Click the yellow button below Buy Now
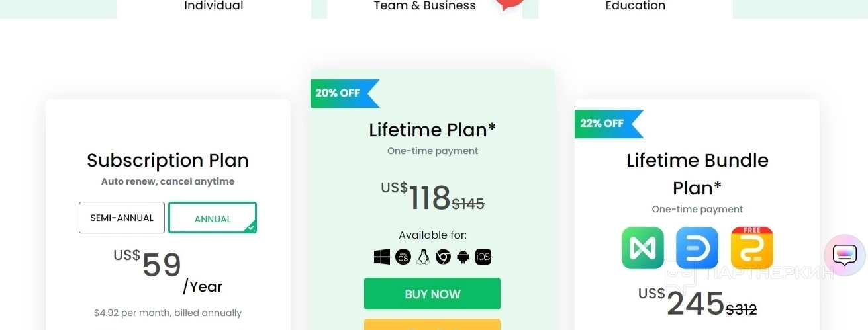The height and width of the screenshot is (330, 868). 432,324
